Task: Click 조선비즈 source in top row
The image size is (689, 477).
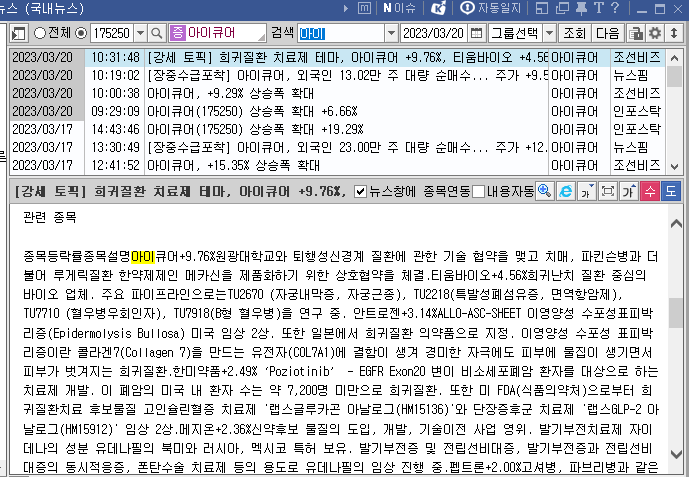Action: tap(637, 58)
